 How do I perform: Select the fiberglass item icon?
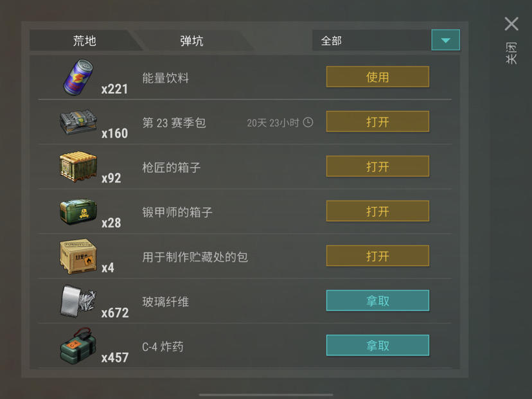[x=78, y=301]
